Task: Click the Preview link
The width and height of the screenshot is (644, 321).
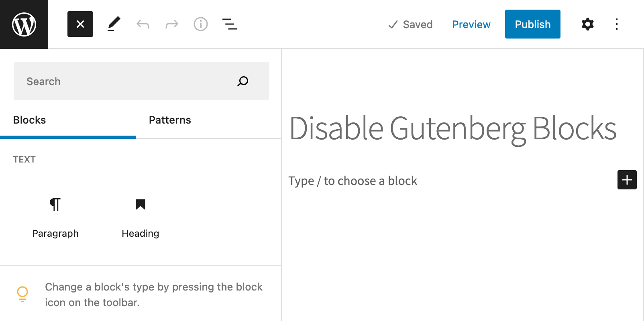Action: [x=471, y=24]
